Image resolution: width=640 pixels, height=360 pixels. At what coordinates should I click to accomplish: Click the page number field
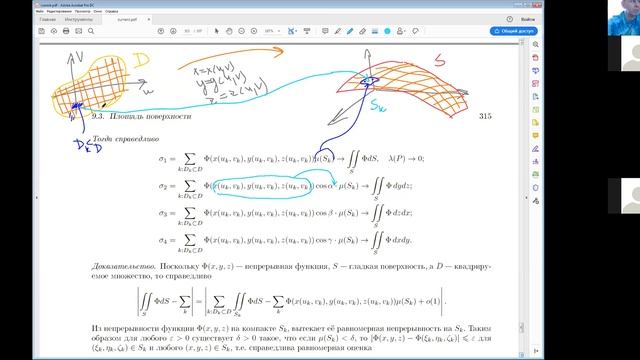click(x=187, y=31)
